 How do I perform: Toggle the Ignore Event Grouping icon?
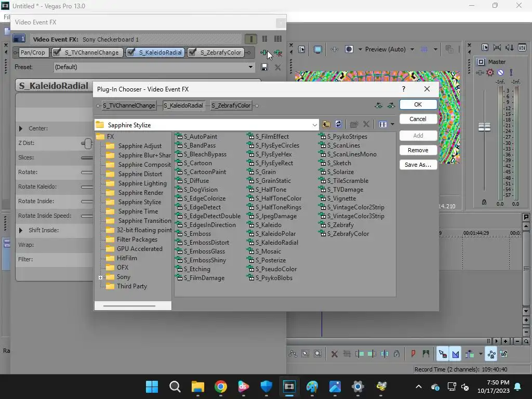[504, 354]
